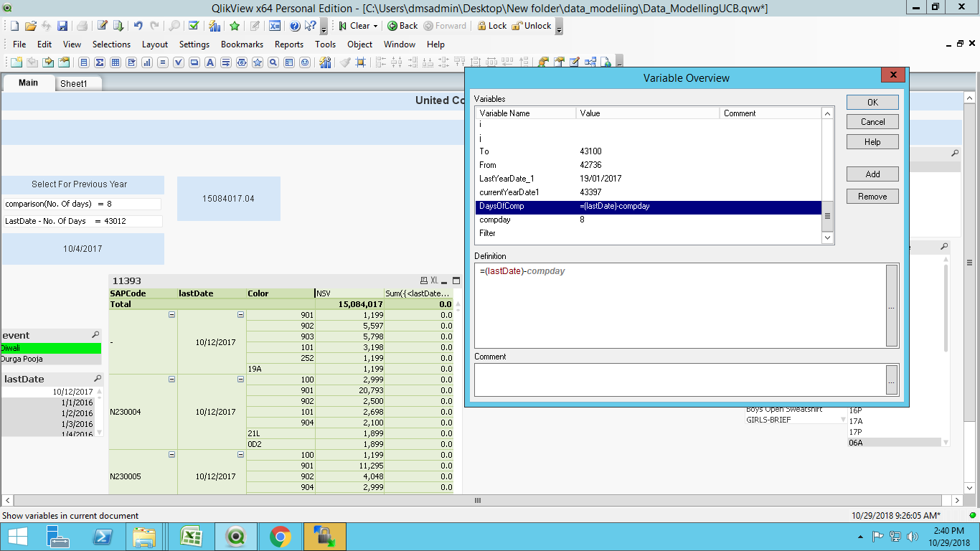980x551 pixels.
Task: Click the blue Help question mark icon
Action: pos(295,26)
